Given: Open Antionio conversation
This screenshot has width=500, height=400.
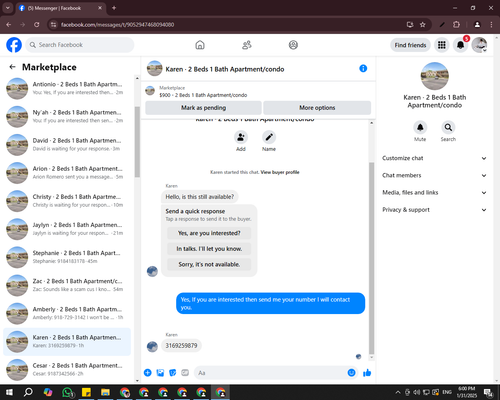Looking at the screenshot, I should pos(67,89).
